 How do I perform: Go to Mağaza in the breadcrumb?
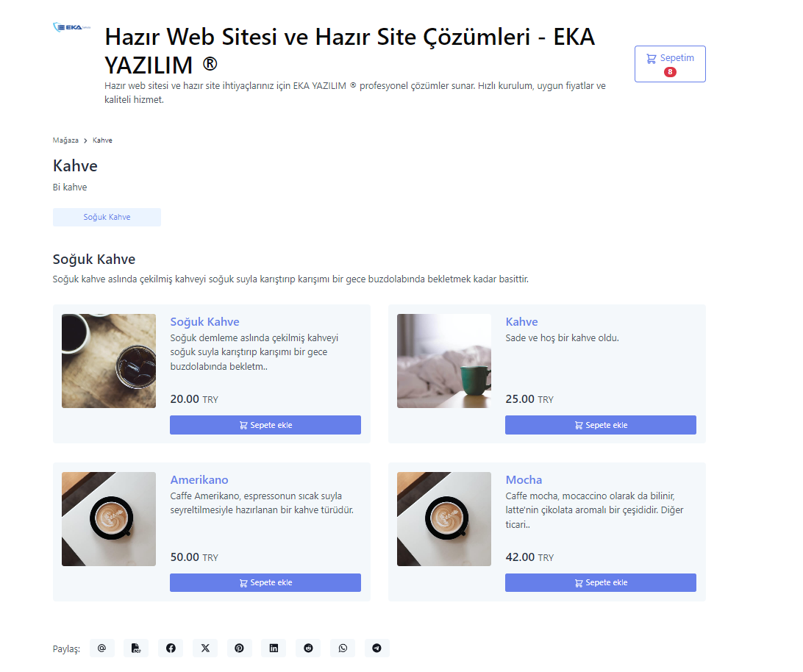pos(65,140)
